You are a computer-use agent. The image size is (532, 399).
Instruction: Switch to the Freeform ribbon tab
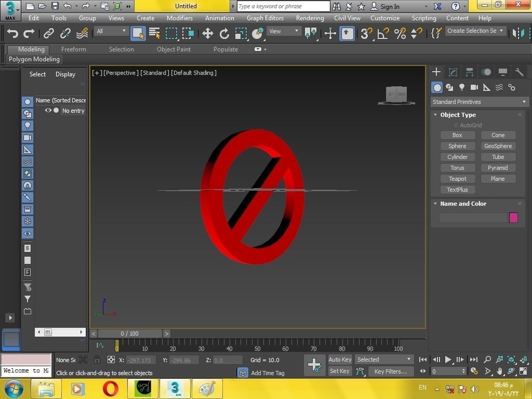point(74,49)
